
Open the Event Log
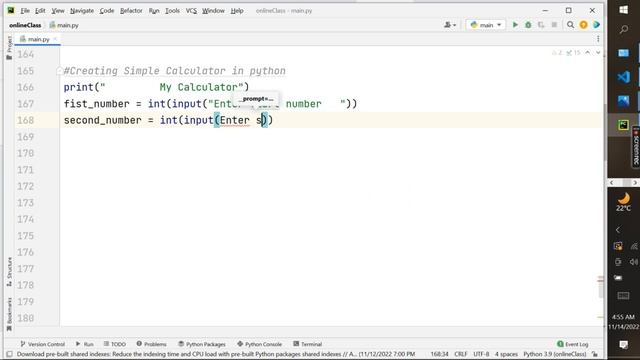573,344
